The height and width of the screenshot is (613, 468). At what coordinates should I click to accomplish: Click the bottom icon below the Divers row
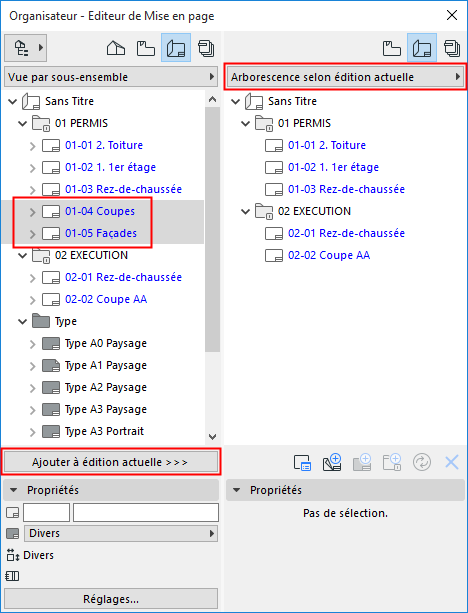pyautogui.click(x=13, y=576)
